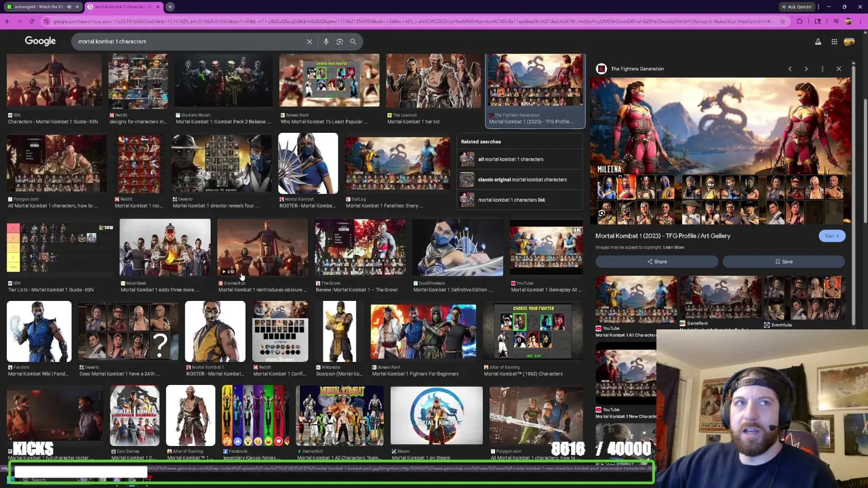Open Screen Rant 'Who Mortal Kombat 1's Least Popular' thumbnail
The image size is (868, 488).
pos(329,80)
